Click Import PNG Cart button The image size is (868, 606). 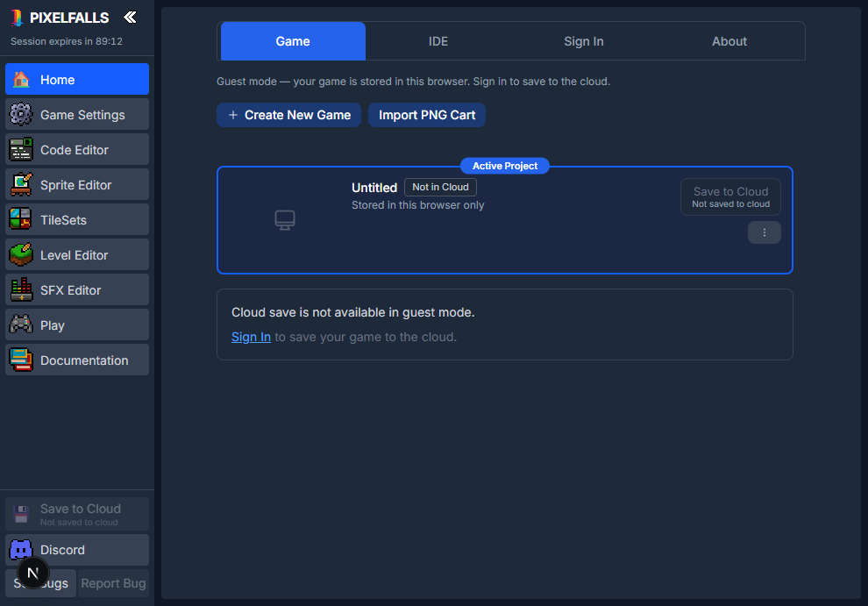[427, 115]
